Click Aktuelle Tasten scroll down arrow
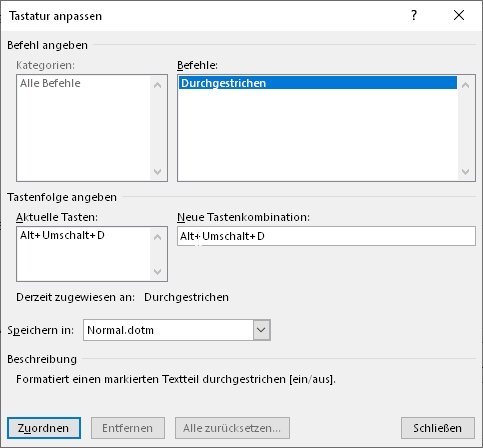 158,272
